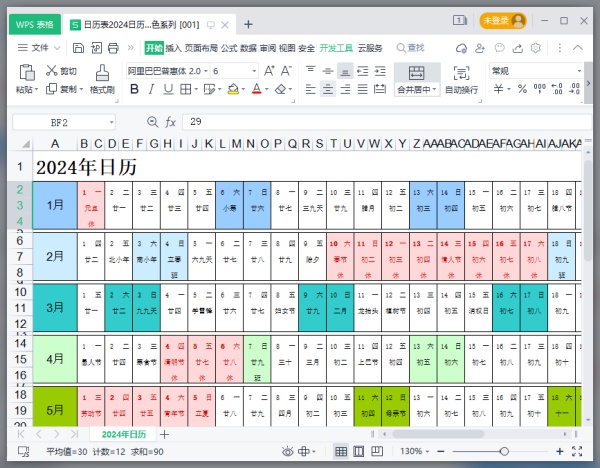Image resolution: width=600 pixels, height=468 pixels.
Task: Open the font name dropdown
Action: (x=205, y=71)
